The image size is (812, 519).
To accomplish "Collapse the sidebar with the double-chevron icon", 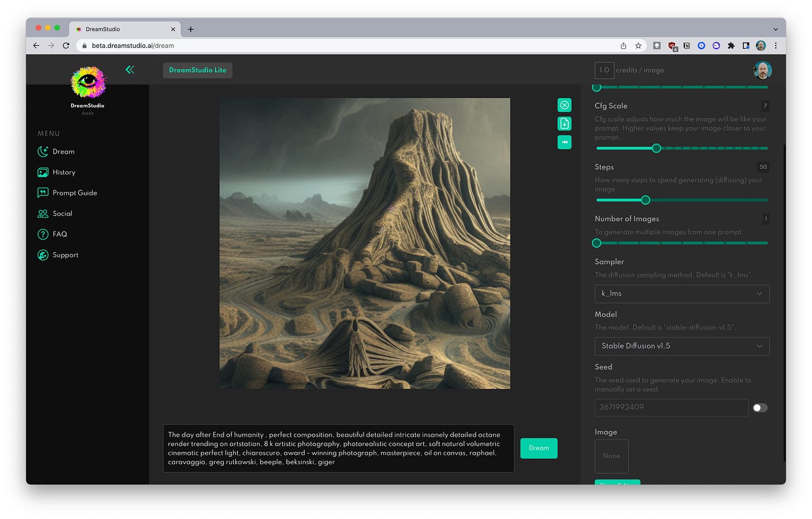I will coord(129,69).
